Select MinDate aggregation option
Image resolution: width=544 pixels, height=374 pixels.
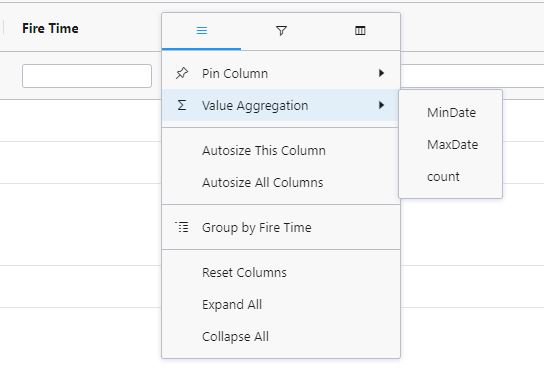pyautogui.click(x=451, y=113)
